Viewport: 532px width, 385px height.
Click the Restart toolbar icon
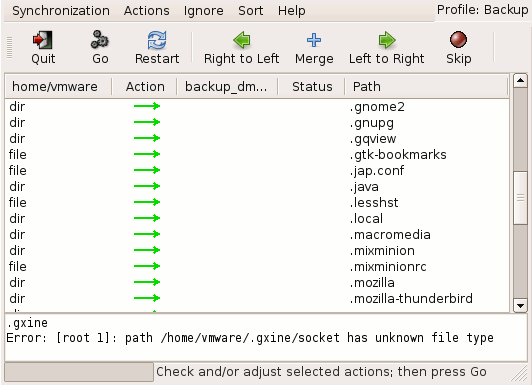pos(157,40)
